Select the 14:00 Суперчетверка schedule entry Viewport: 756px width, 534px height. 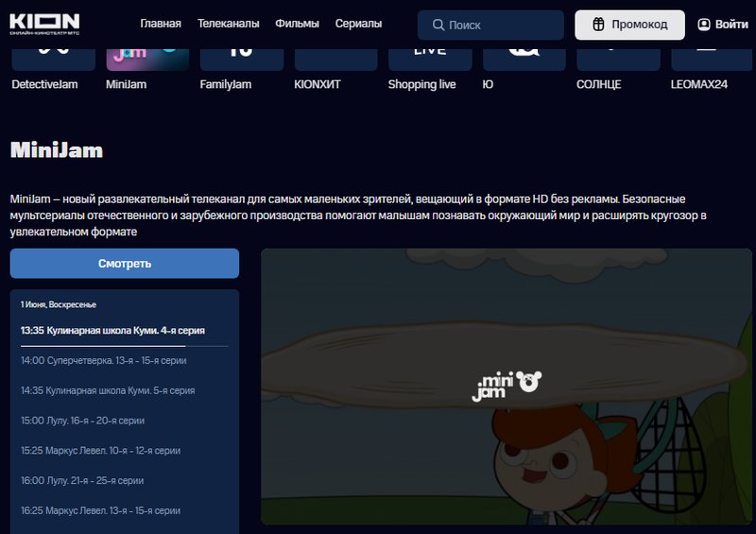[104, 360]
